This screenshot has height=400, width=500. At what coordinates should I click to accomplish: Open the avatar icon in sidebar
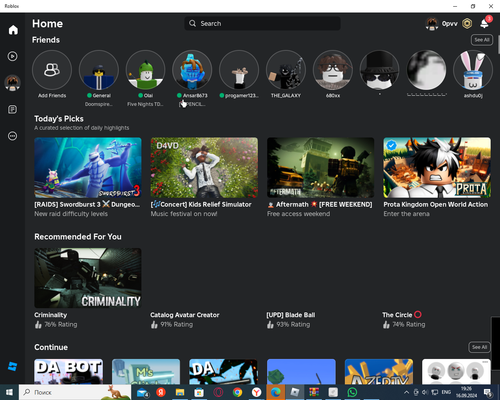pyautogui.click(x=13, y=83)
